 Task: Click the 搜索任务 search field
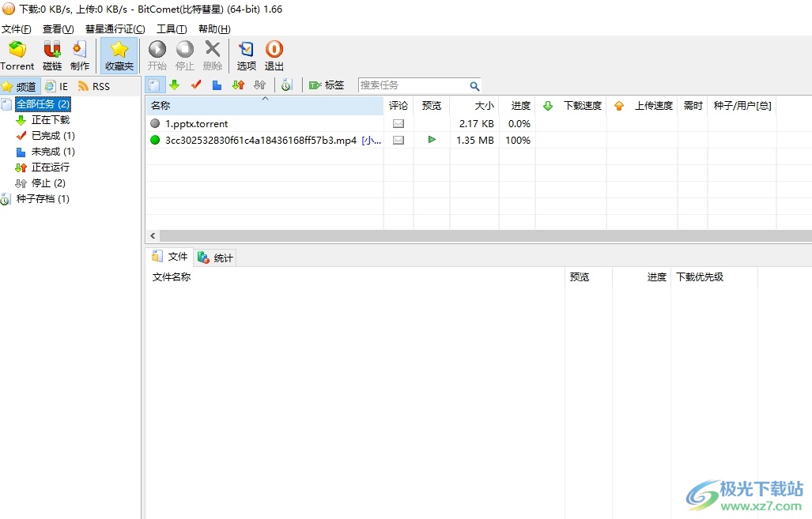click(414, 85)
